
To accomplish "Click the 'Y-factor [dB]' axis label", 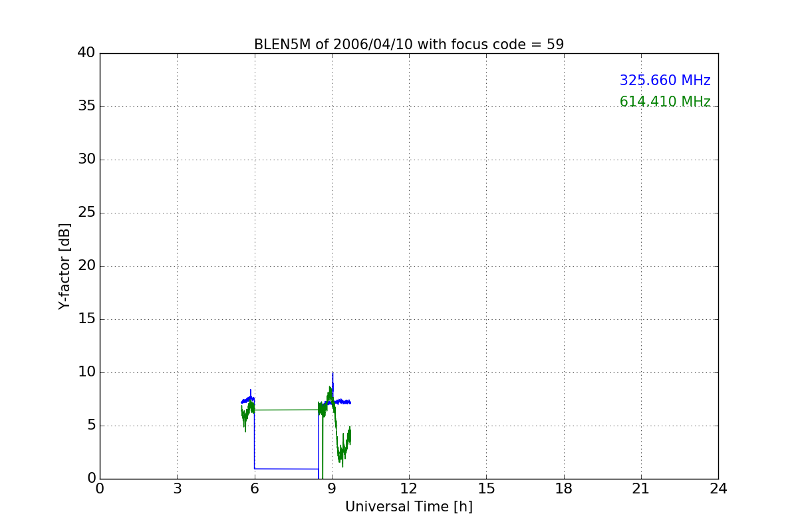I will [x=65, y=266].
